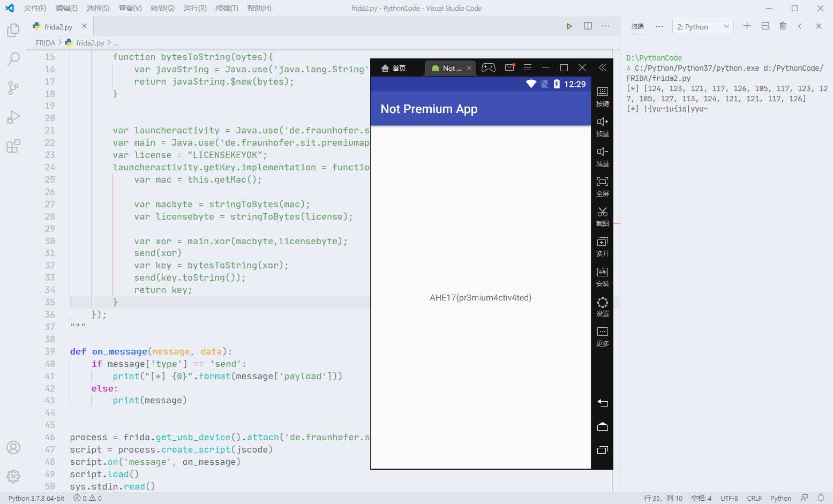Open the 运行(R) menu
The image size is (833, 504).
point(194,8)
